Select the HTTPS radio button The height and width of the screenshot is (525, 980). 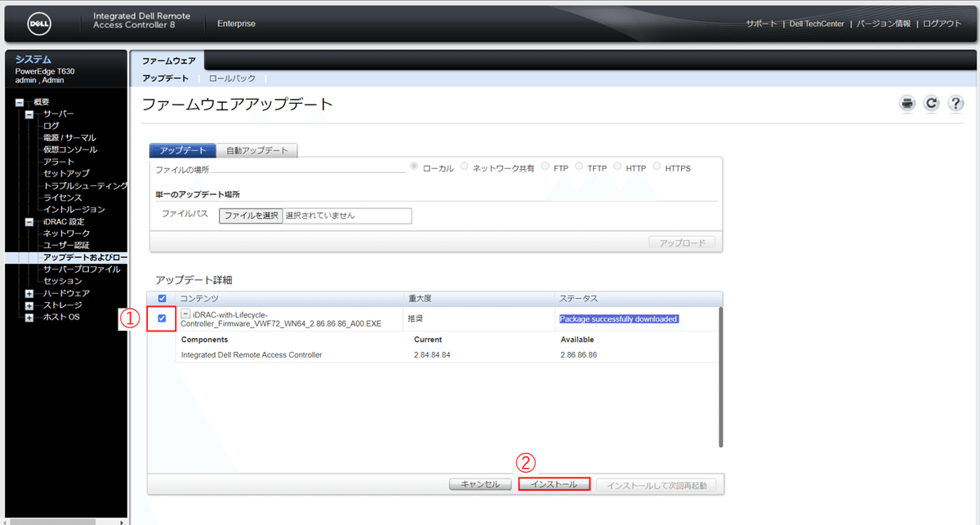[x=657, y=167]
